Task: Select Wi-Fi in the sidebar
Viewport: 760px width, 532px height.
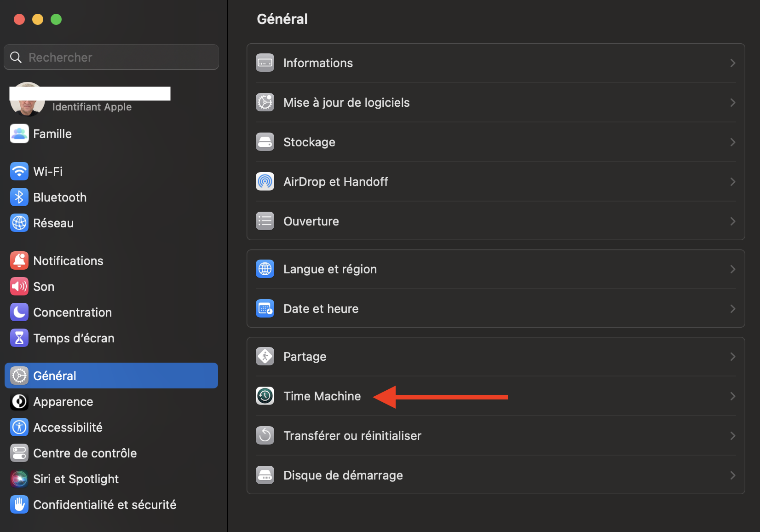Action: pos(48,172)
